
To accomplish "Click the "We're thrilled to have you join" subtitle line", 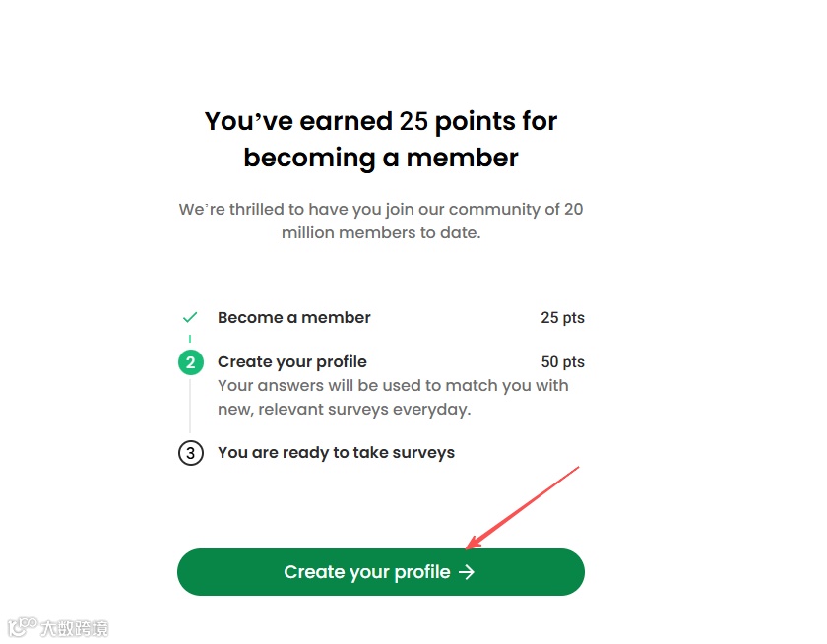I will tap(381, 210).
